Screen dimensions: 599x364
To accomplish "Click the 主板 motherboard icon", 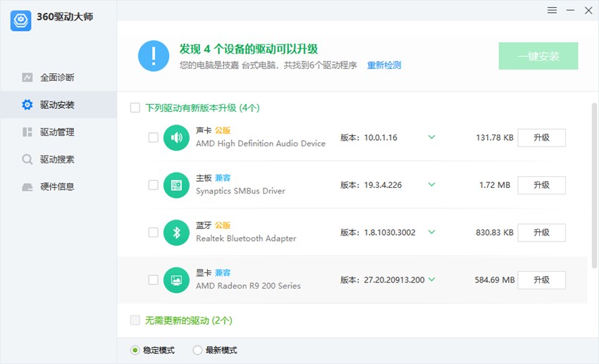I will coord(176,185).
